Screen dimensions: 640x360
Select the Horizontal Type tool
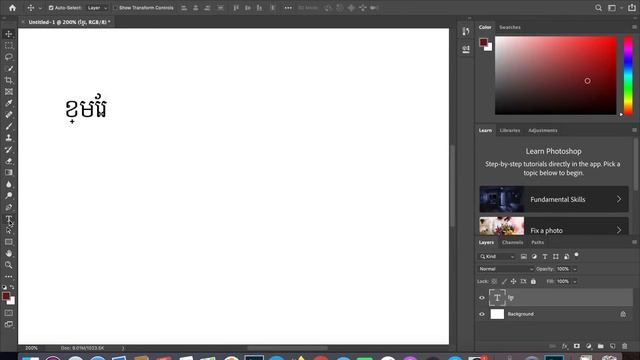click(9, 219)
